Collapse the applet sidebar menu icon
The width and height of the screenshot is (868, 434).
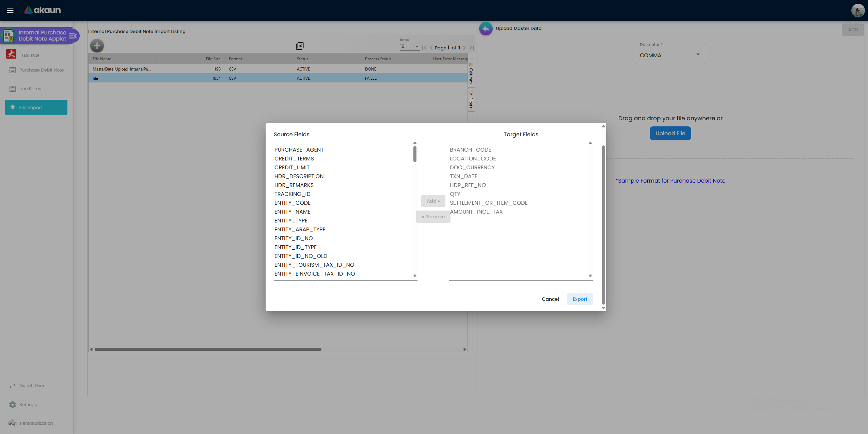pos(73,36)
